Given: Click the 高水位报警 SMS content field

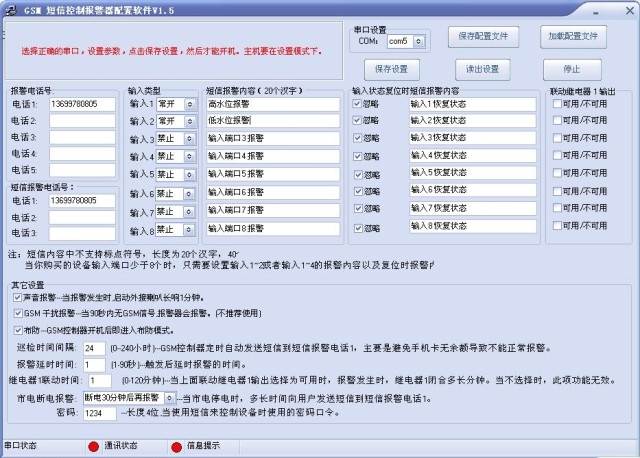Looking at the screenshot, I should (x=273, y=103).
